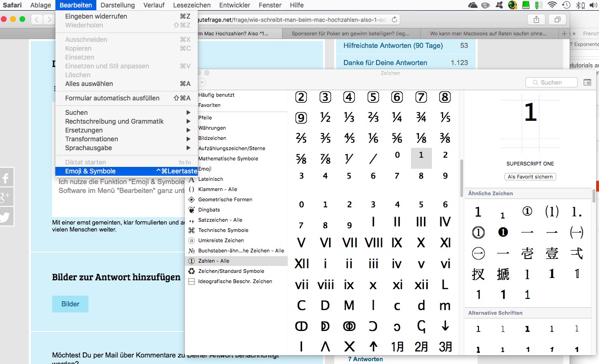The image size is (599, 364).
Task: Click the Bluetooth menu bar icon
Action: (579, 5)
